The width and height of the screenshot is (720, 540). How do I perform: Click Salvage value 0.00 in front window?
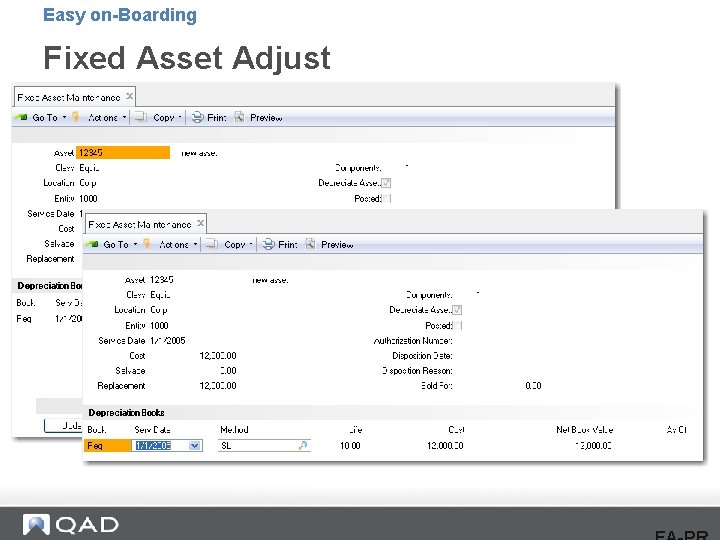228,371
